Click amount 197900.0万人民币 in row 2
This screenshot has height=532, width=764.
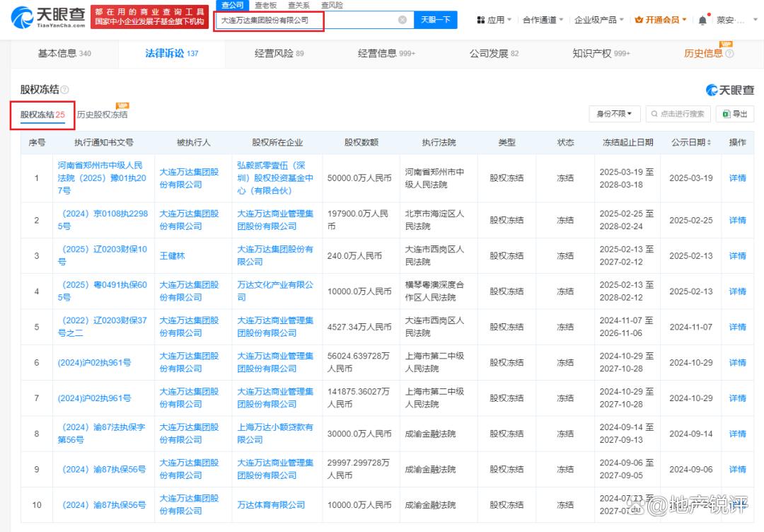click(358, 220)
